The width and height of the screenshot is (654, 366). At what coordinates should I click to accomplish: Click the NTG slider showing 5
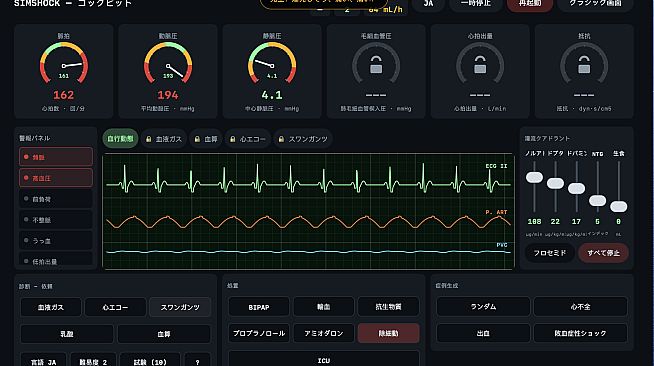(597, 201)
